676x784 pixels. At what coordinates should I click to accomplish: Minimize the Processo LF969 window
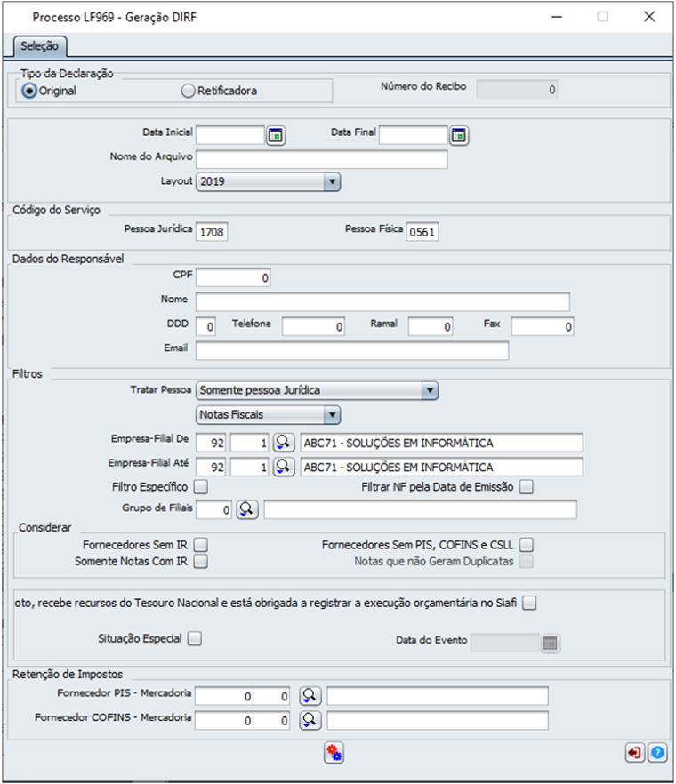pos(557,17)
